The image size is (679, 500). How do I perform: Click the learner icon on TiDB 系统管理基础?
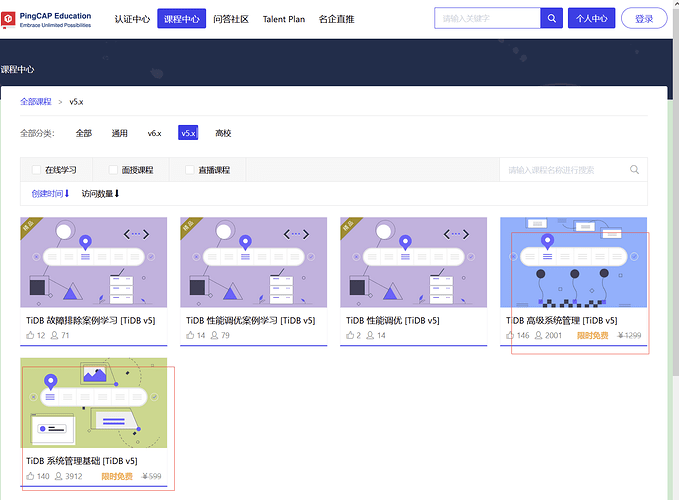pos(58,476)
